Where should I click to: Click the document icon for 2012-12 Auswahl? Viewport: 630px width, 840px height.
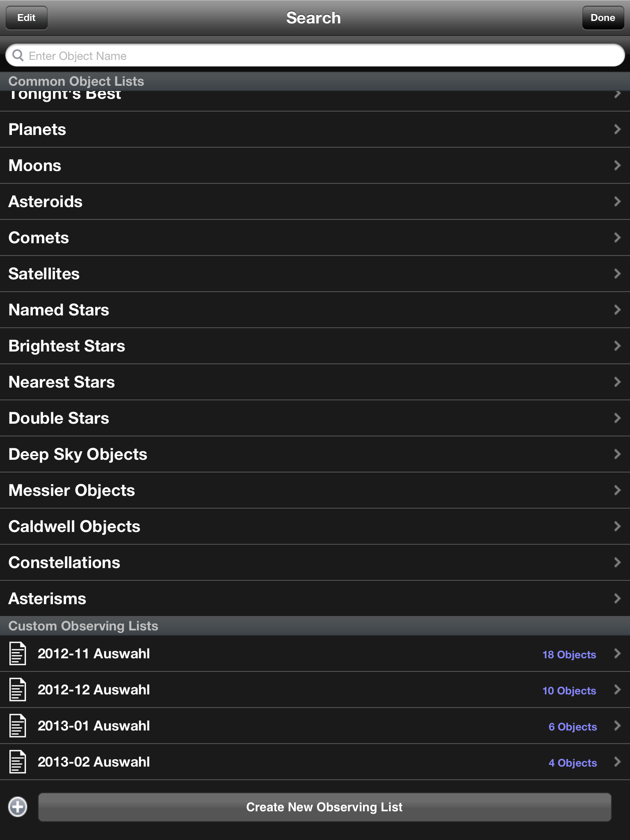tap(18, 689)
